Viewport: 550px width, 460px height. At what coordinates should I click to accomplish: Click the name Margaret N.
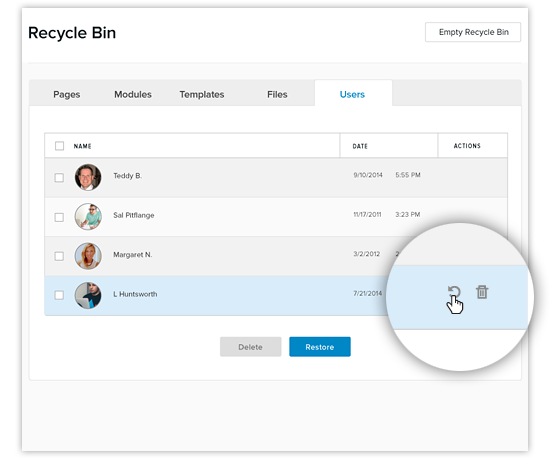click(x=133, y=255)
